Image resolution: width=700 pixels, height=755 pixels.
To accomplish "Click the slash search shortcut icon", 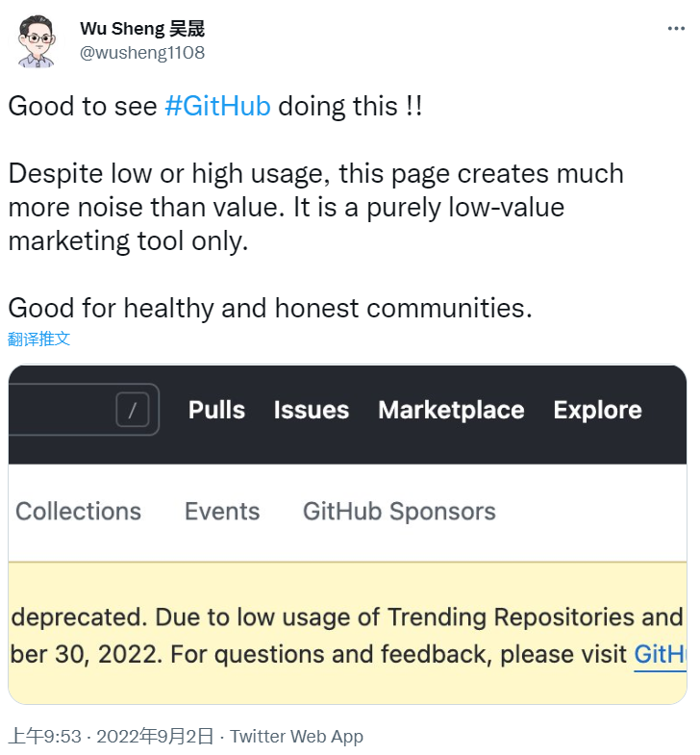I will click(133, 411).
